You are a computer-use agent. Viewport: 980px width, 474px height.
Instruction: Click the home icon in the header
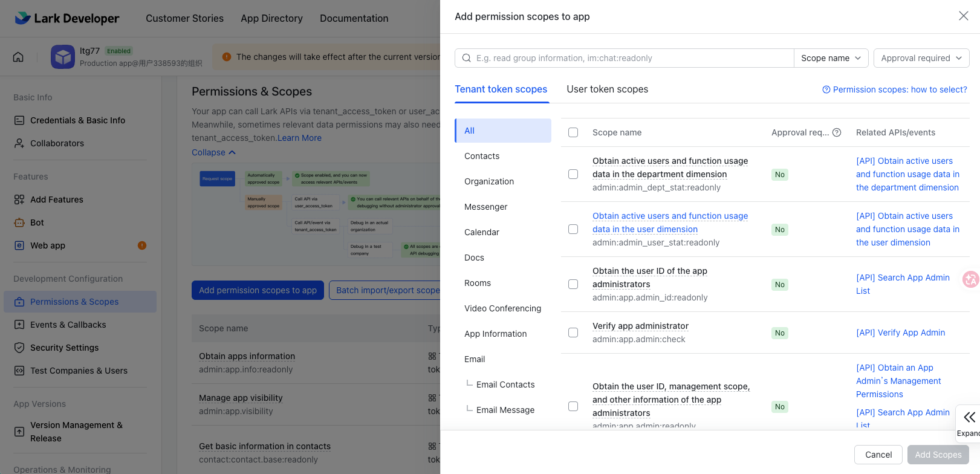coord(18,57)
